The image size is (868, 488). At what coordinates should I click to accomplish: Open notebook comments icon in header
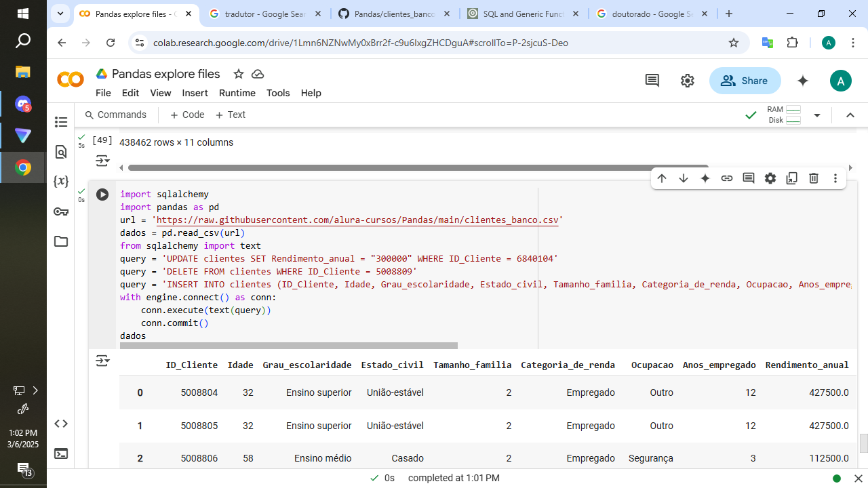point(652,81)
